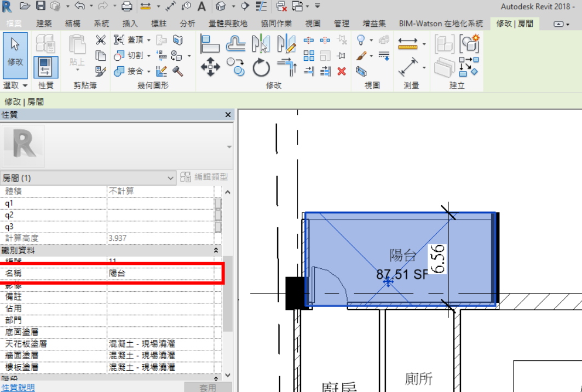Switch to the 管理 ribbon tab
Screen dimensions: 582x392
(341, 24)
